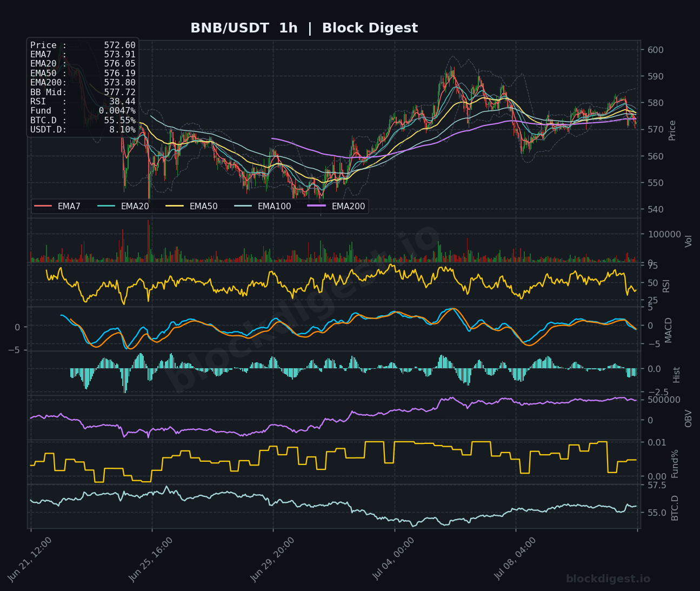Image resolution: width=700 pixels, height=591 pixels.
Task: Click the Fund value 0.0047%
Action: (x=117, y=111)
